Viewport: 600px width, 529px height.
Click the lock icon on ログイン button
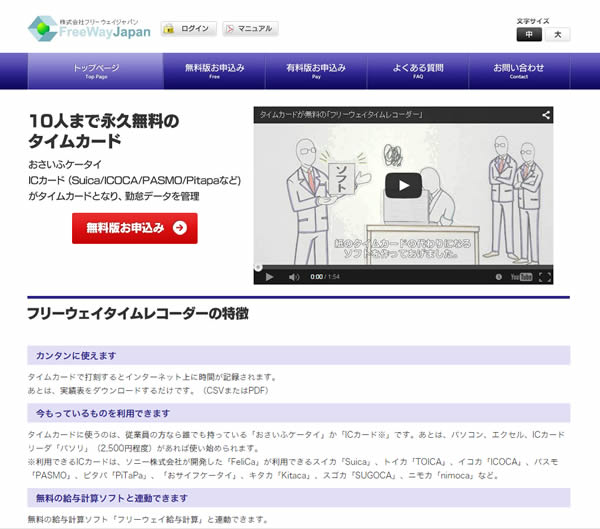pyautogui.click(x=169, y=29)
